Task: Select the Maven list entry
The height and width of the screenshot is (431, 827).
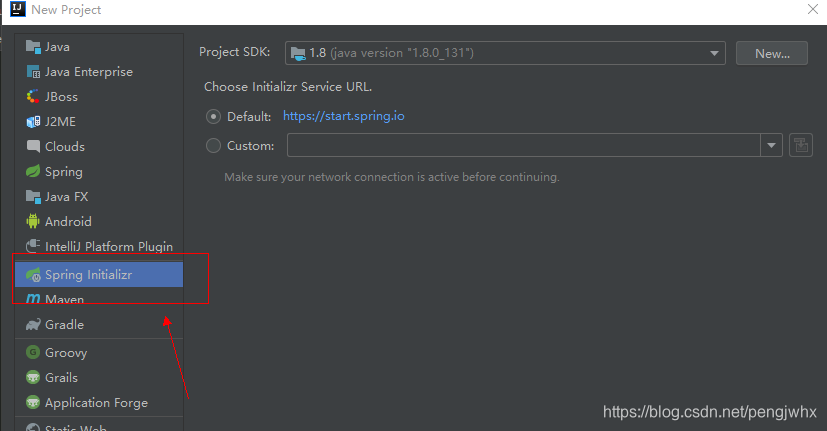Action: [x=99, y=299]
